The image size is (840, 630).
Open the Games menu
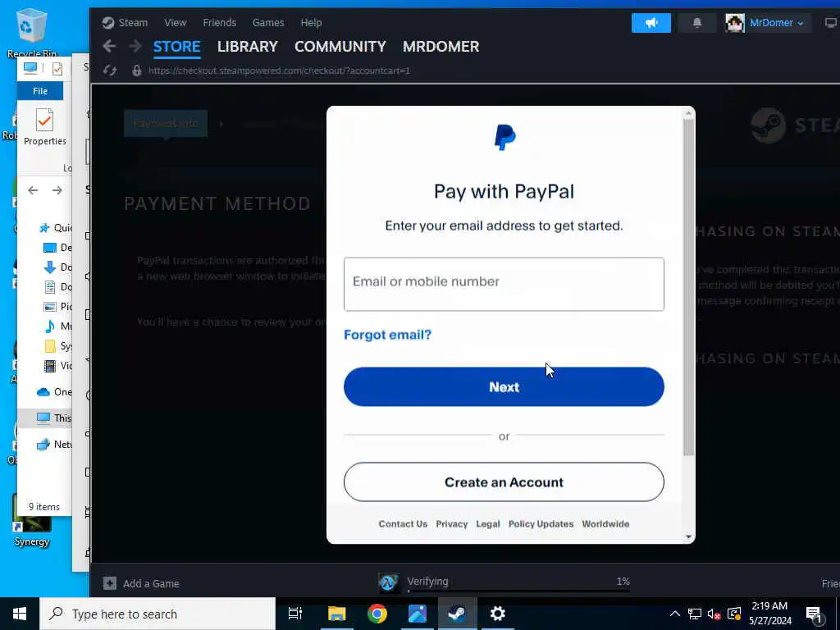click(x=268, y=22)
